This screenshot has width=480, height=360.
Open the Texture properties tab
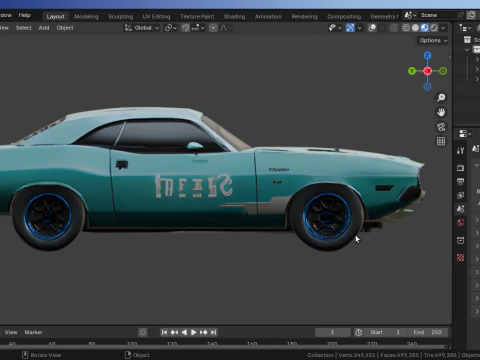[461, 258]
